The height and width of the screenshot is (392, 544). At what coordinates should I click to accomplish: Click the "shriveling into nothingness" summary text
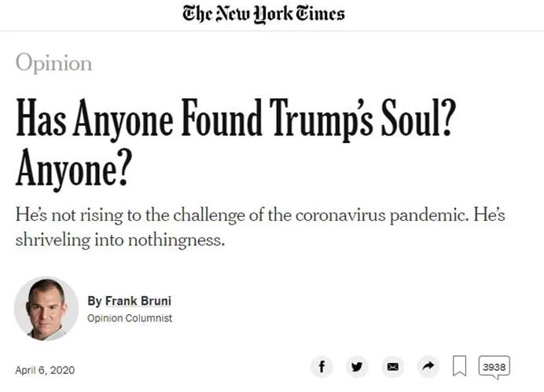pos(120,240)
